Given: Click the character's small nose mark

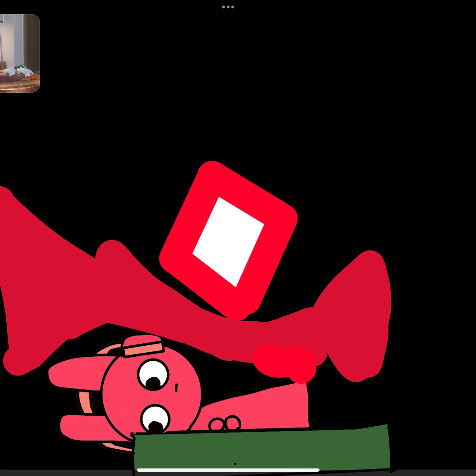Looking at the screenshot, I should click(x=176, y=388).
